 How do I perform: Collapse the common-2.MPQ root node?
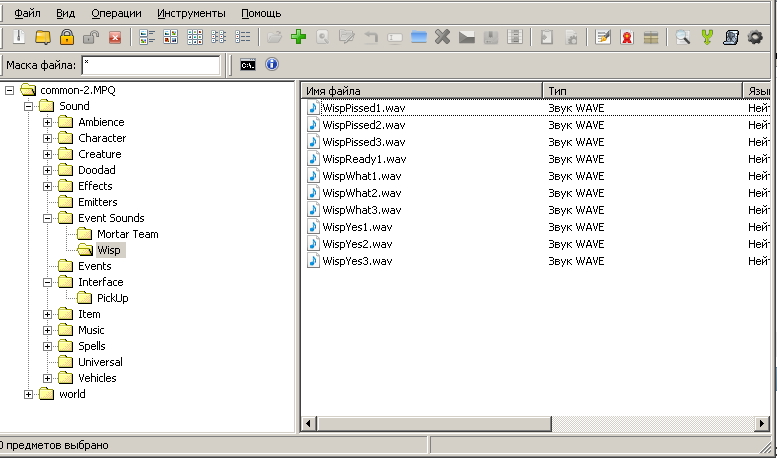click(9, 90)
